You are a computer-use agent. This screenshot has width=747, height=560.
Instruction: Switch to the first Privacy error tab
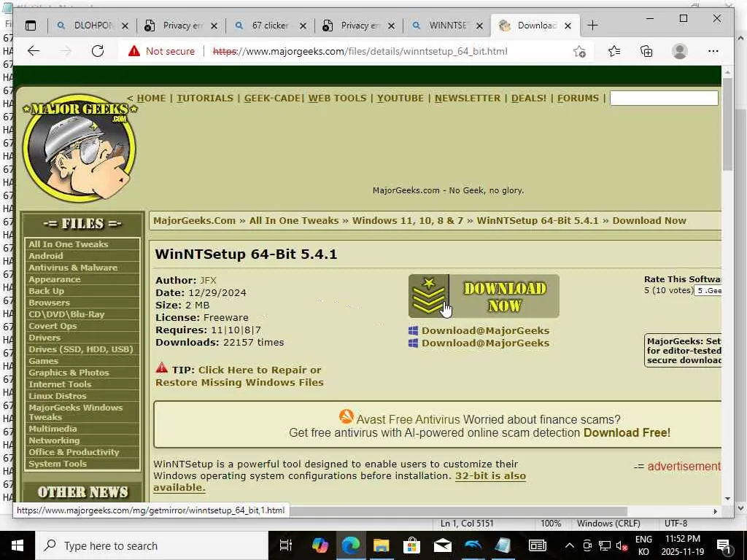coord(182,26)
